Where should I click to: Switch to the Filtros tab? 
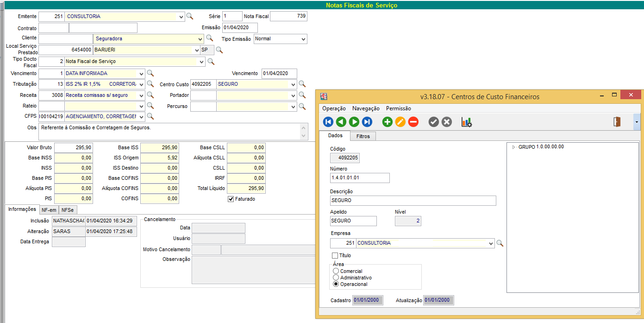[363, 136]
